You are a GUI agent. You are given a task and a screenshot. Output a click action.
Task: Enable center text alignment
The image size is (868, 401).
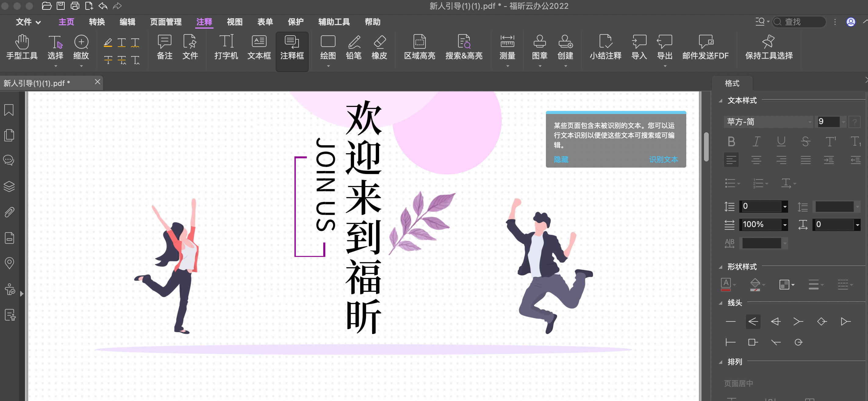pyautogui.click(x=756, y=160)
